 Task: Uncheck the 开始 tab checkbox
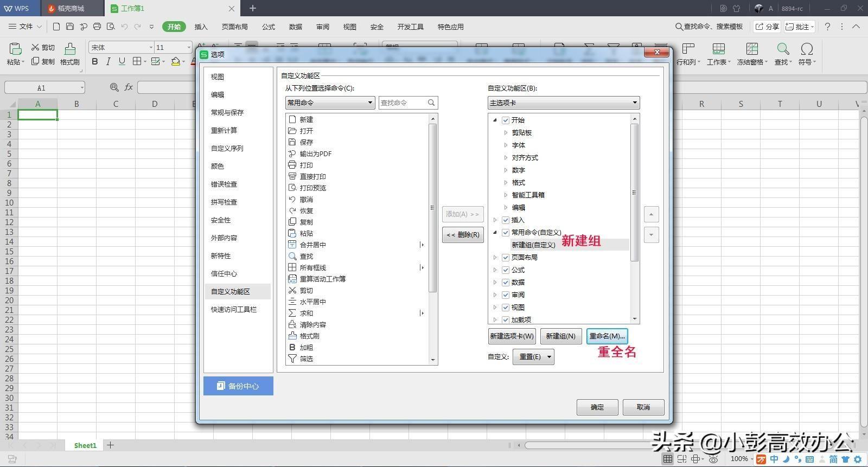click(506, 120)
